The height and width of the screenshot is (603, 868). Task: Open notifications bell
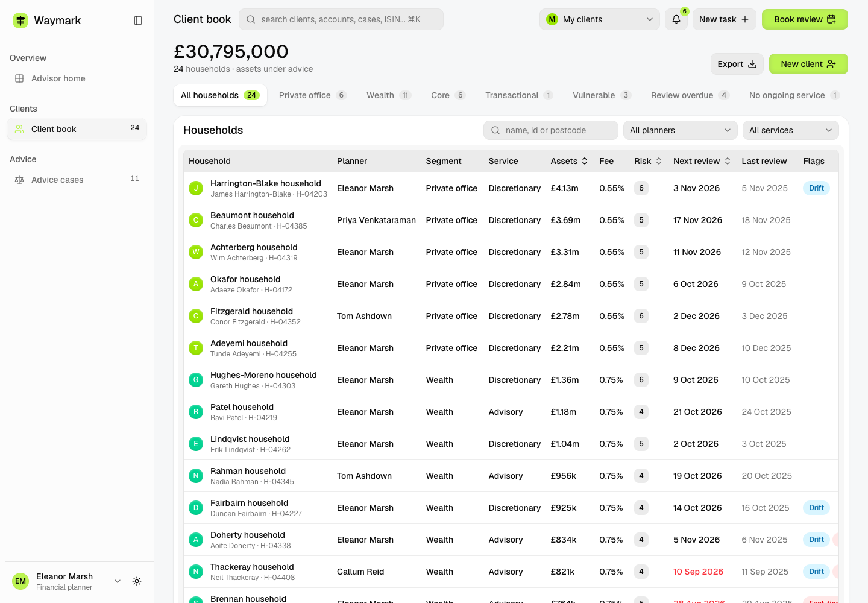coord(676,19)
